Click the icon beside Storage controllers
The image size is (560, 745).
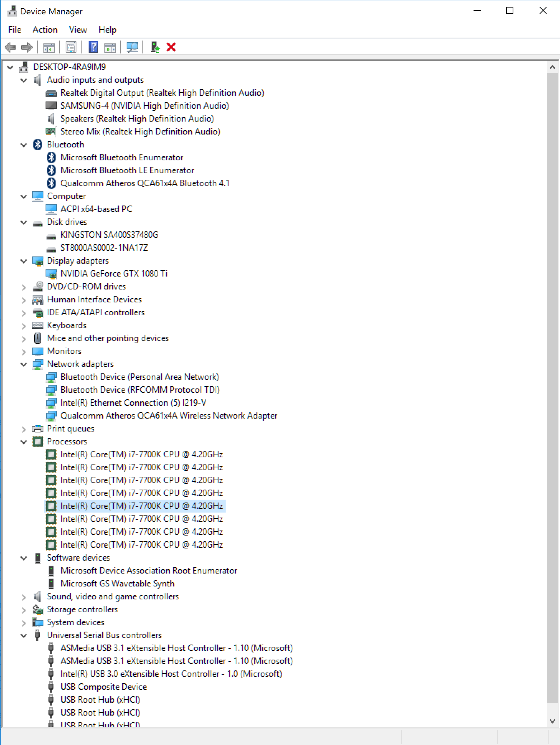tap(38, 609)
